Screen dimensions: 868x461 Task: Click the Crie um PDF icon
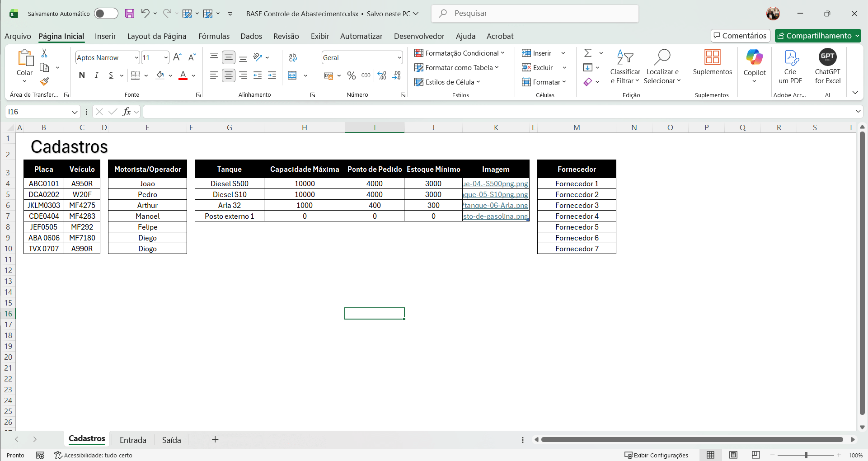(x=790, y=66)
